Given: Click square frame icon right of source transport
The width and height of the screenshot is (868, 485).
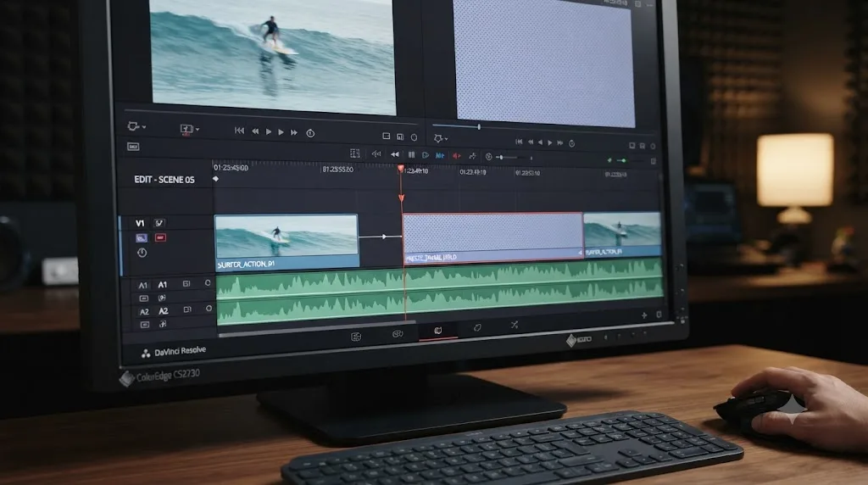Looking at the screenshot, I should pos(387,136).
